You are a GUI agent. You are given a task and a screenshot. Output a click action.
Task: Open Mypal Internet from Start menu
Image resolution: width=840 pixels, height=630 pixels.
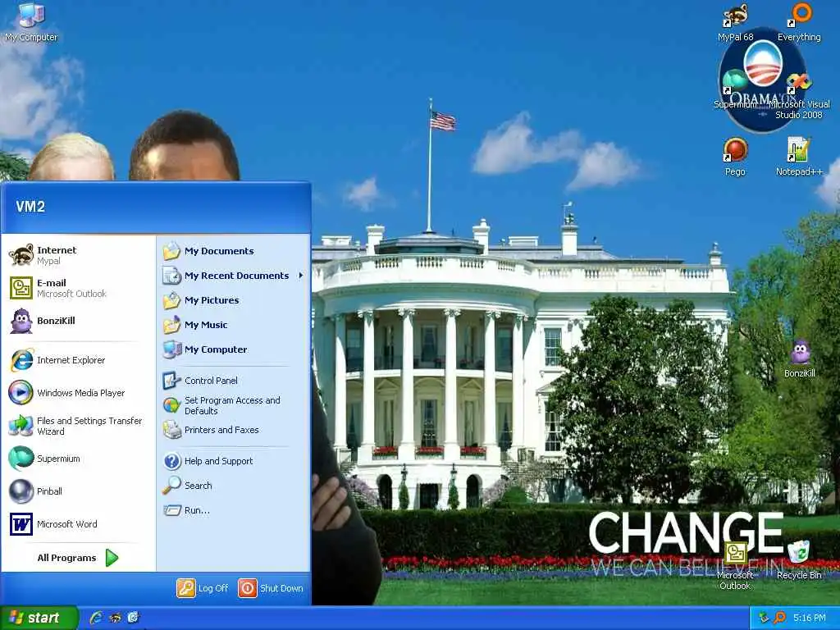click(x=78, y=255)
